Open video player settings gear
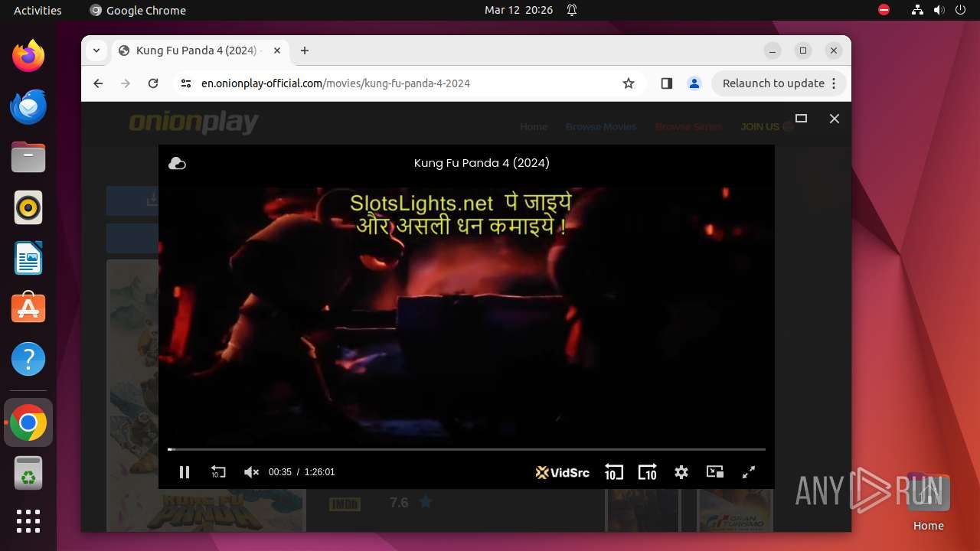The width and height of the screenshot is (980, 551). click(x=681, y=472)
